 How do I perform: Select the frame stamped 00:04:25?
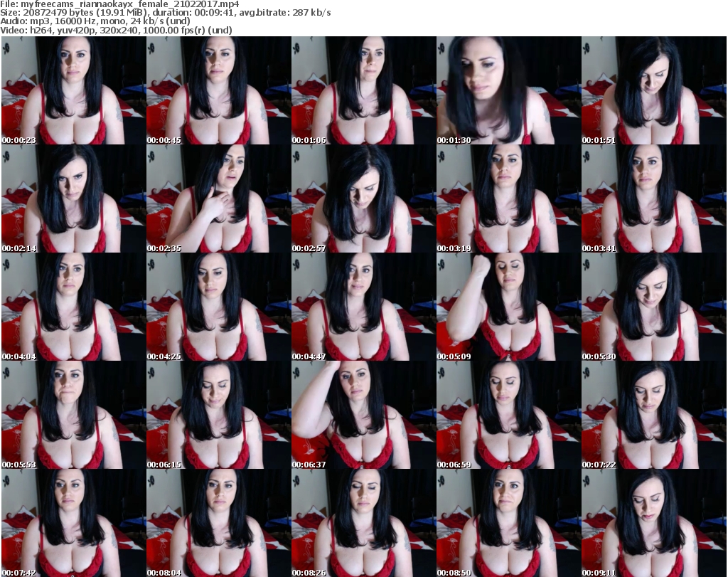[x=219, y=307]
